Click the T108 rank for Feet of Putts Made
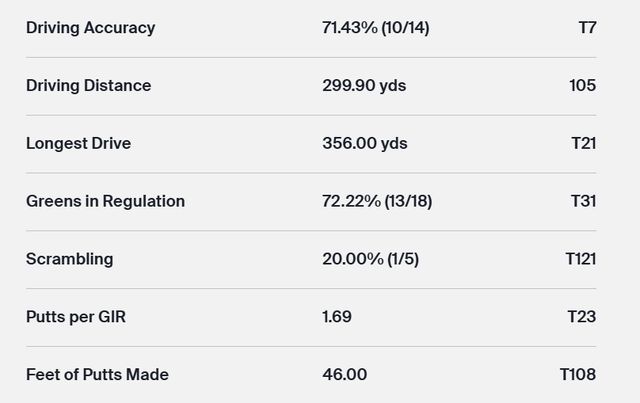The height and width of the screenshot is (403, 640). pos(578,375)
